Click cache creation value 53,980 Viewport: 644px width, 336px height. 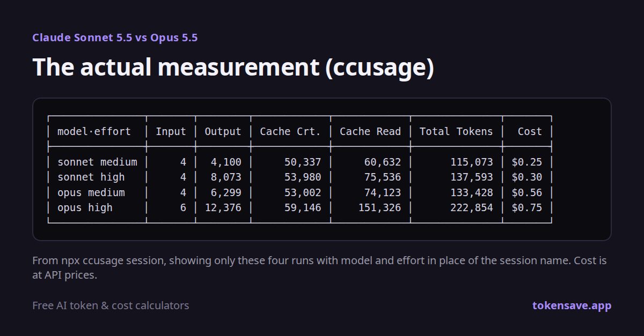pos(303,177)
